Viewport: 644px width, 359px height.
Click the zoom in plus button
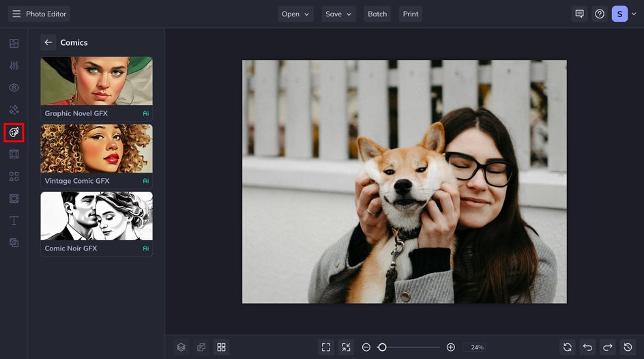[451, 347]
